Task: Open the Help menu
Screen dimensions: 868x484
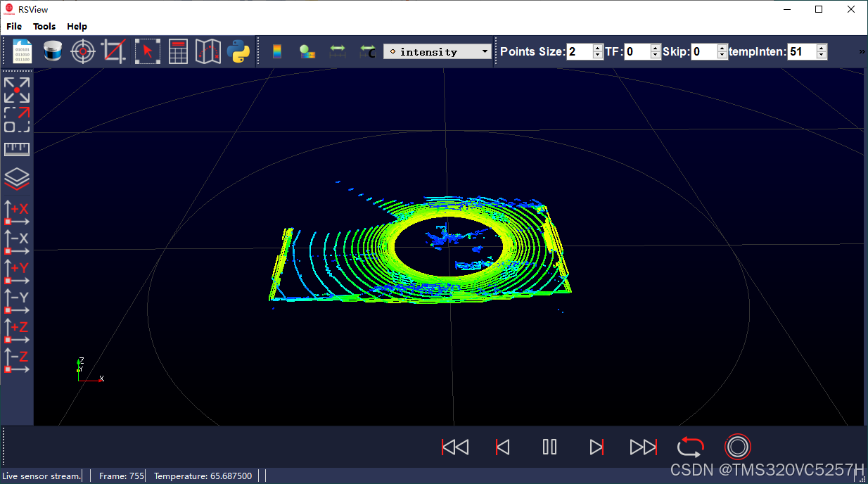Action: tap(77, 26)
